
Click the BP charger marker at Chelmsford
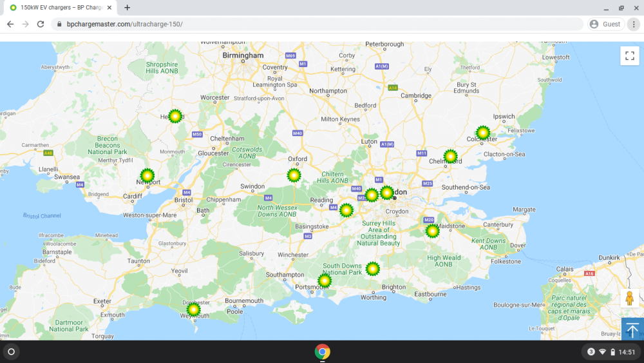point(451,156)
